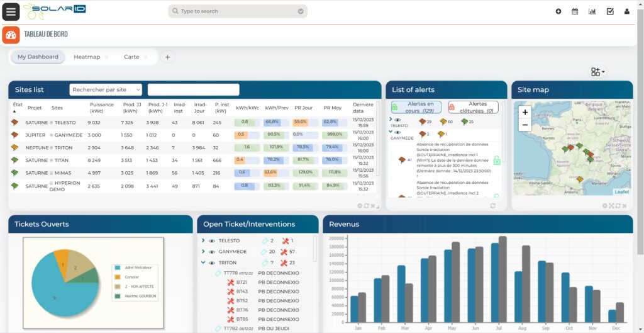Open Sites list widget settings gear

pyautogui.click(x=360, y=206)
